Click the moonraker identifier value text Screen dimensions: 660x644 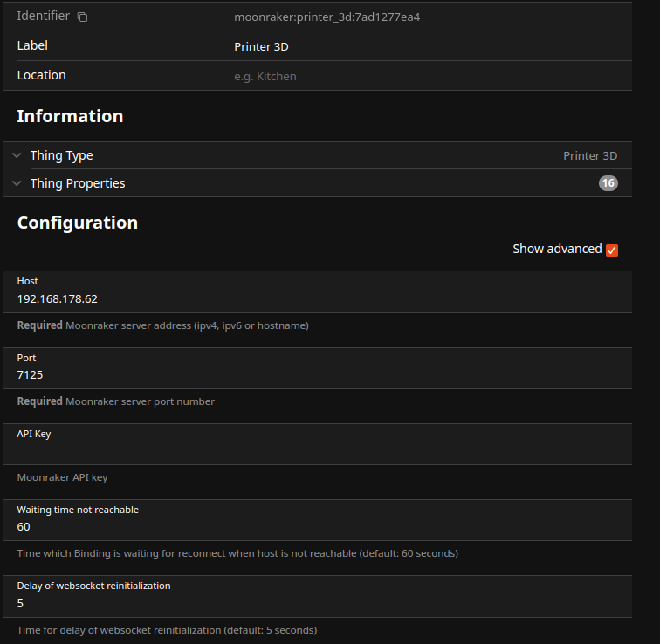[x=327, y=17]
